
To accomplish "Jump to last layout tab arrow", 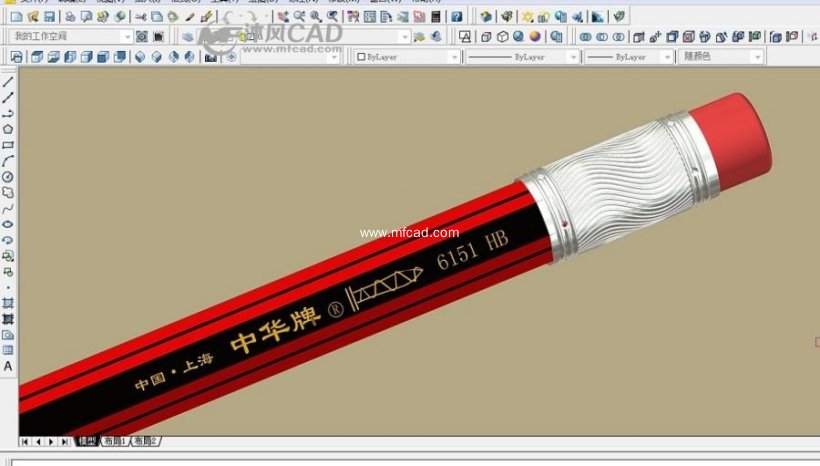I will click(x=64, y=442).
